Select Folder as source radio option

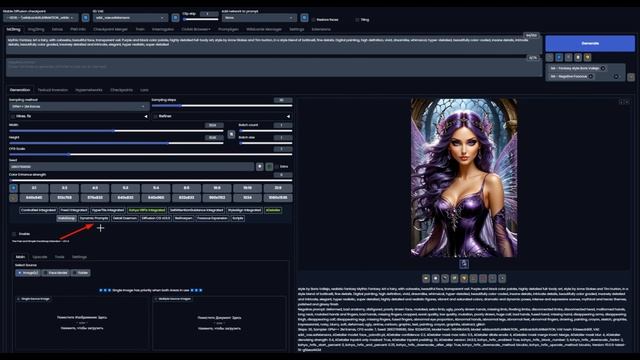coord(80,273)
